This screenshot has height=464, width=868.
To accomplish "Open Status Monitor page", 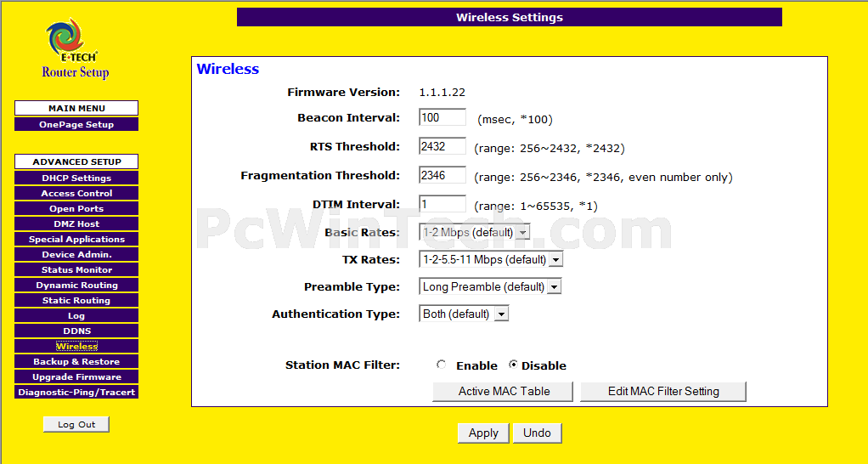I will [76, 270].
